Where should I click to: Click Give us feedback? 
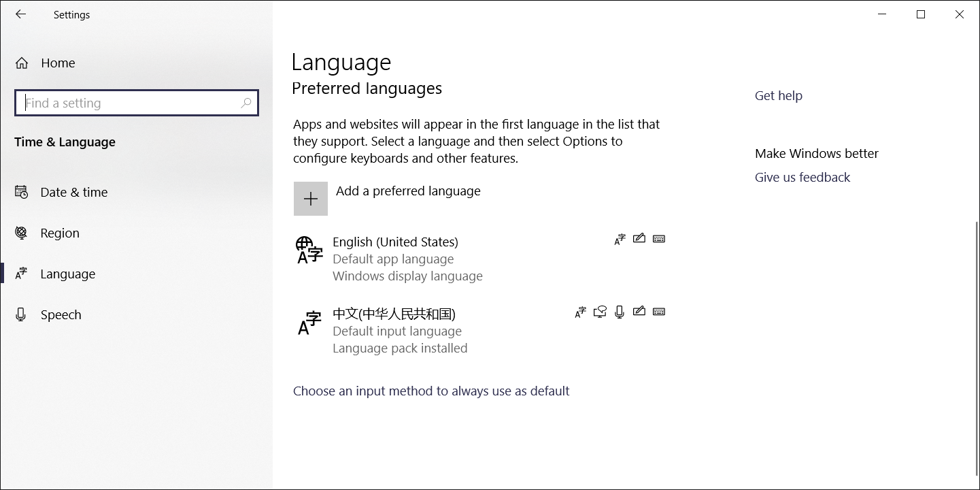(802, 177)
